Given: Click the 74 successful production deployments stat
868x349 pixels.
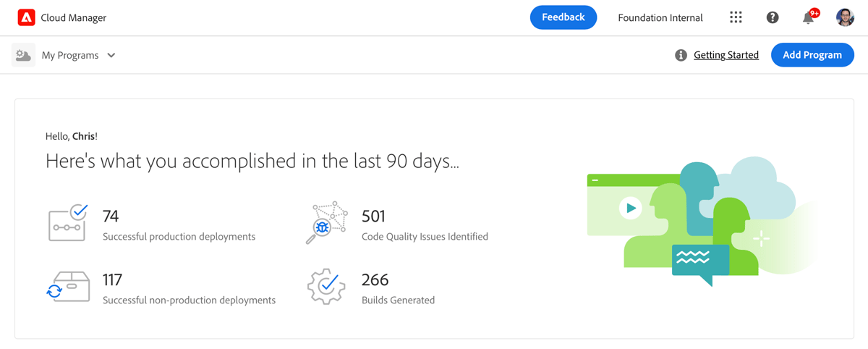Looking at the screenshot, I should click(111, 216).
